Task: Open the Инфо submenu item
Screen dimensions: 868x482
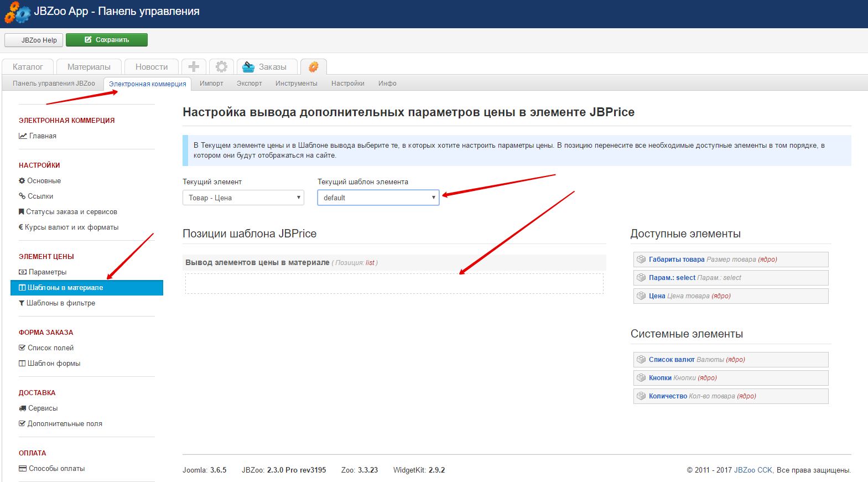Action: point(387,84)
